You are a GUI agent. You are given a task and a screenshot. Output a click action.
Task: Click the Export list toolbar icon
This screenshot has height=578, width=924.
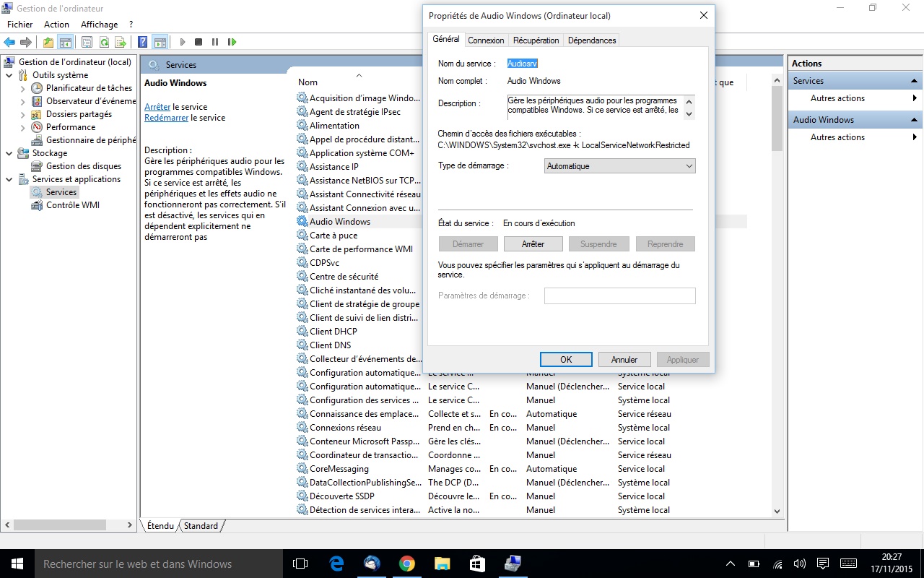click(121, 42)
